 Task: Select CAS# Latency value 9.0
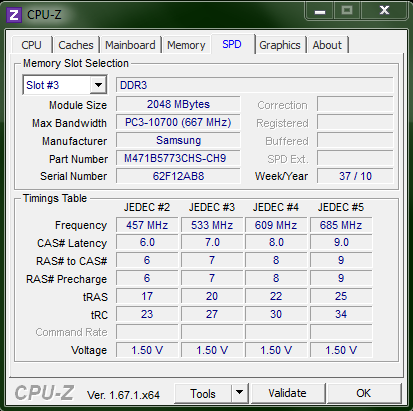pos(341,242)
